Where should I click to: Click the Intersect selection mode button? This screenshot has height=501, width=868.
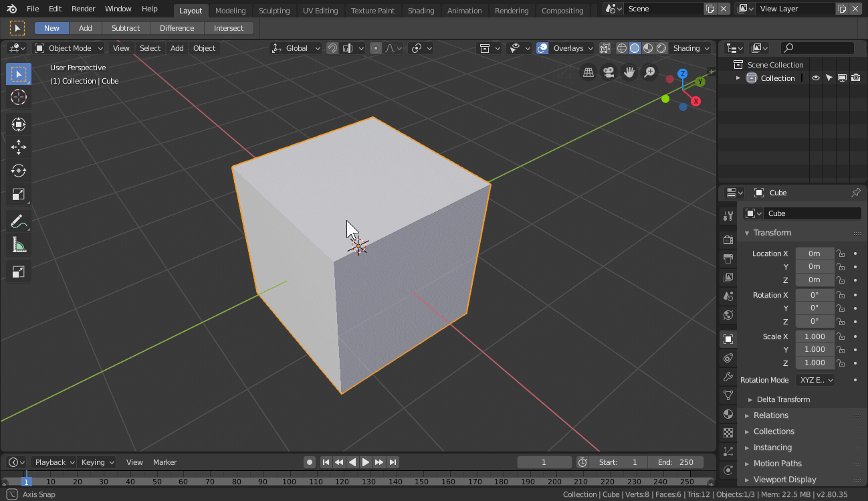tap(229, 28)
